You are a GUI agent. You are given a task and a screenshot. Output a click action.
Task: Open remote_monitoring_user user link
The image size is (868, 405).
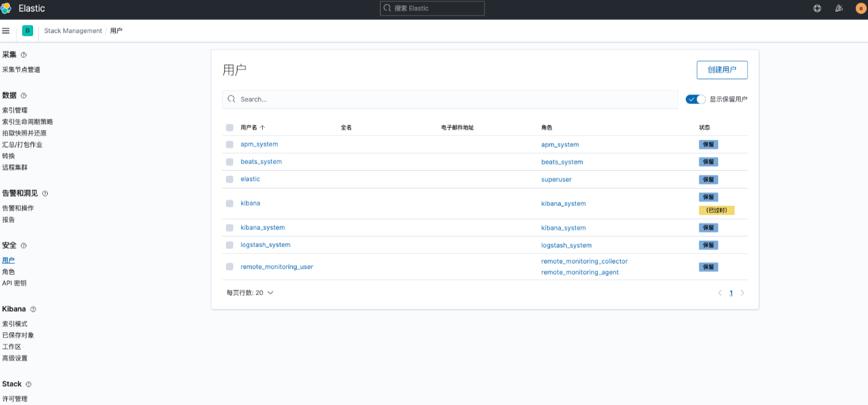277,267
